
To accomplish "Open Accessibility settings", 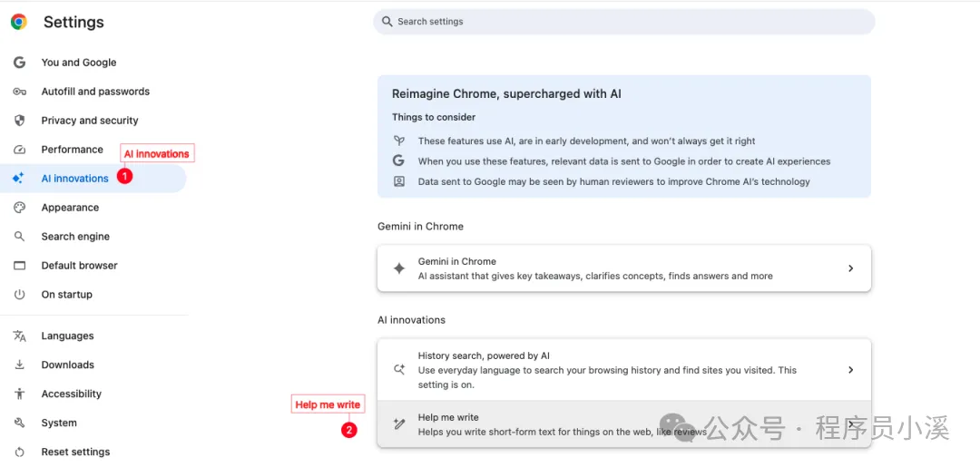I will (72, 394).
